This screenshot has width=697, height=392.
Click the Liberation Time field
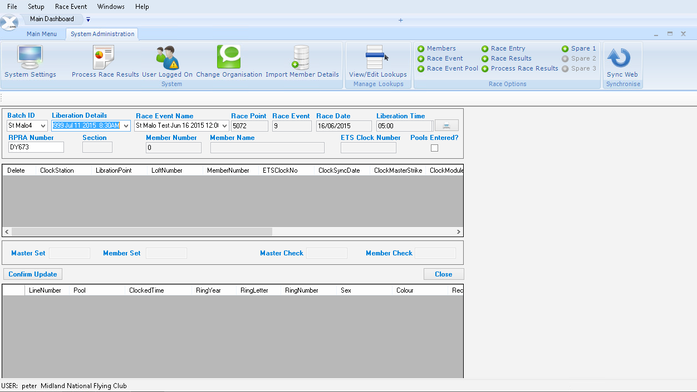tap(404, 126)
